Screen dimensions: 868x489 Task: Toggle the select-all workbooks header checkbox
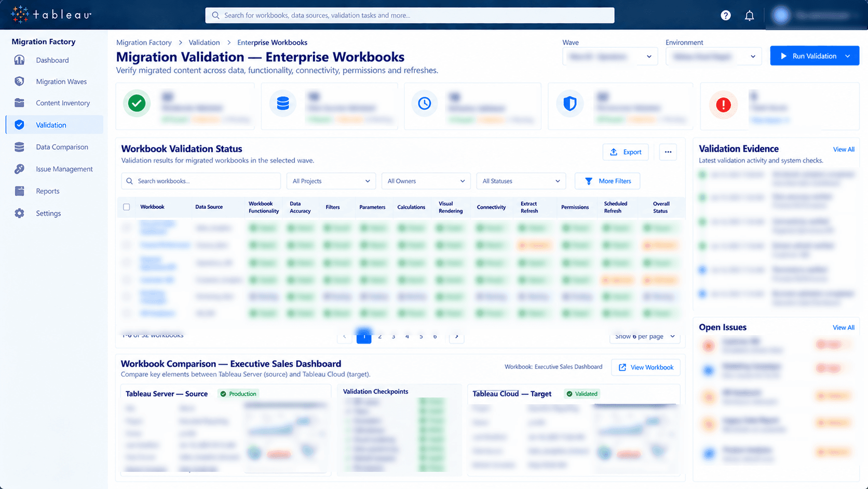tap(126, 207)
